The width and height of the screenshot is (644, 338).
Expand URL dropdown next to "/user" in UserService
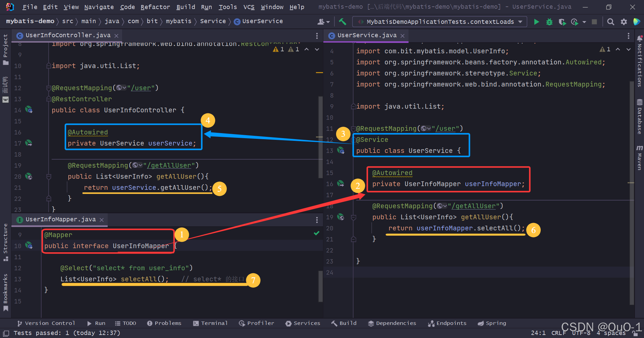pyautogui.click(x=426, y=128)
